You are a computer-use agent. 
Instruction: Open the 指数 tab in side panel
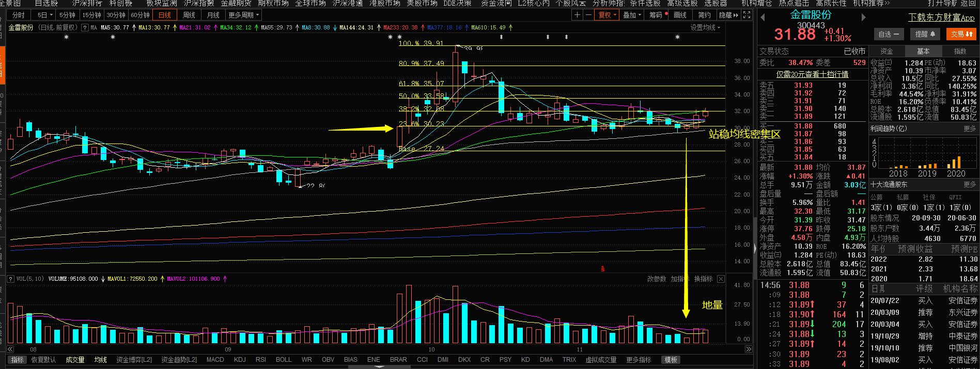point(960,51)
